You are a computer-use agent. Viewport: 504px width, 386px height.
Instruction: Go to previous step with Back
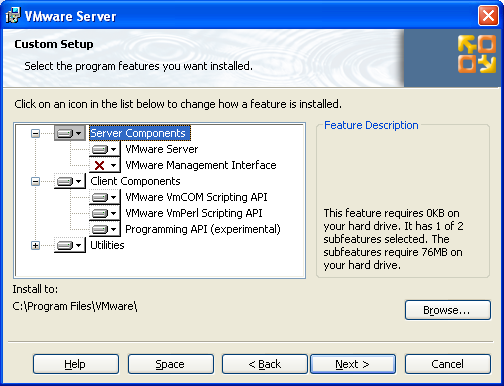pyautogui.click(x=265, y=364)
